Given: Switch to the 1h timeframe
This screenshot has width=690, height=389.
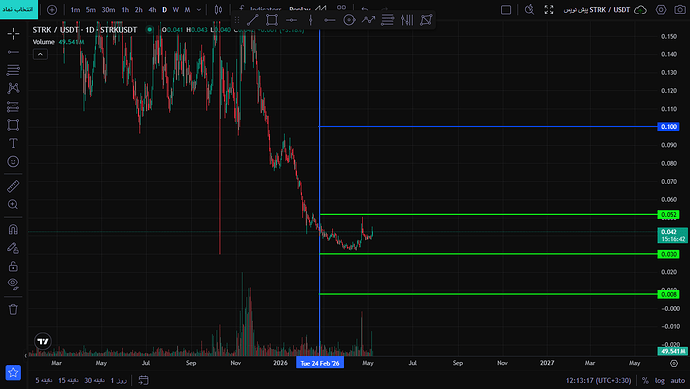Looking at the screenshot, I should pos(125,10).
